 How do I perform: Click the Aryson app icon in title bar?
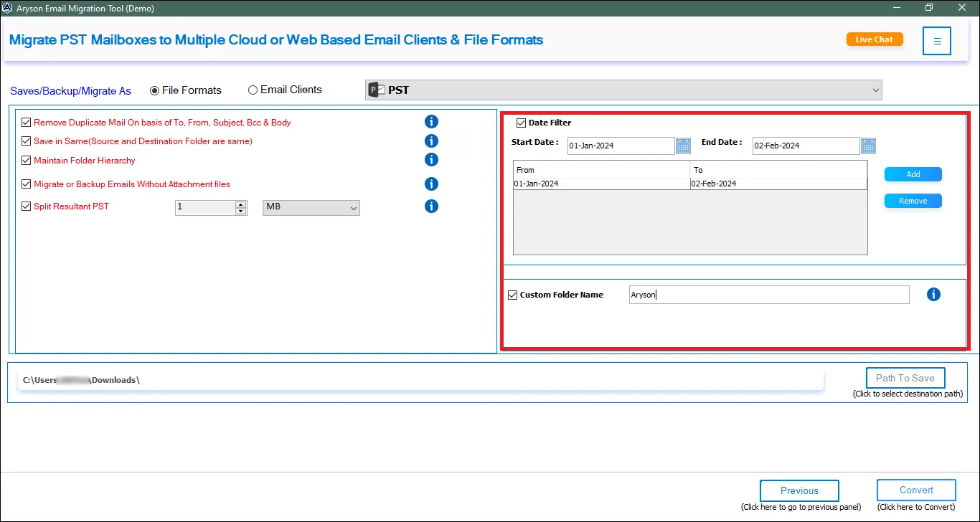pos(7,8)
